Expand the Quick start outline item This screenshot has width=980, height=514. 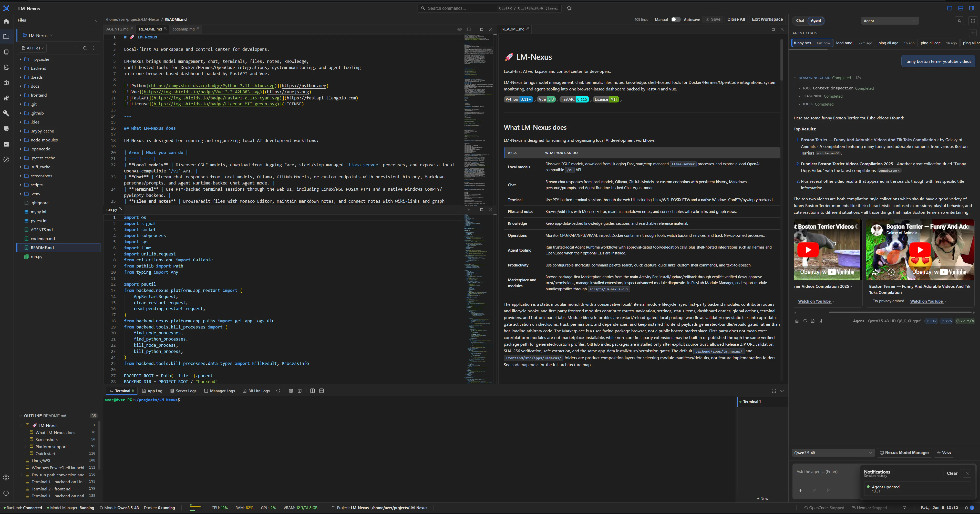pos(25,454)
